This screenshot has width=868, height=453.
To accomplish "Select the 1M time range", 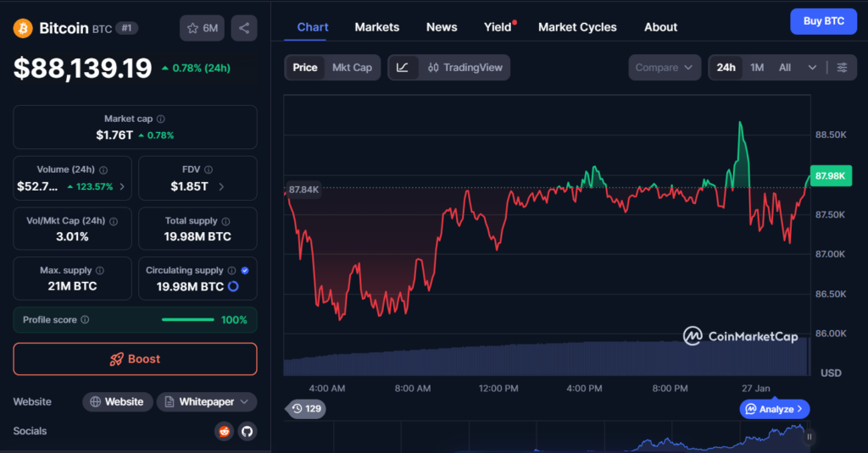I will 757,68.
